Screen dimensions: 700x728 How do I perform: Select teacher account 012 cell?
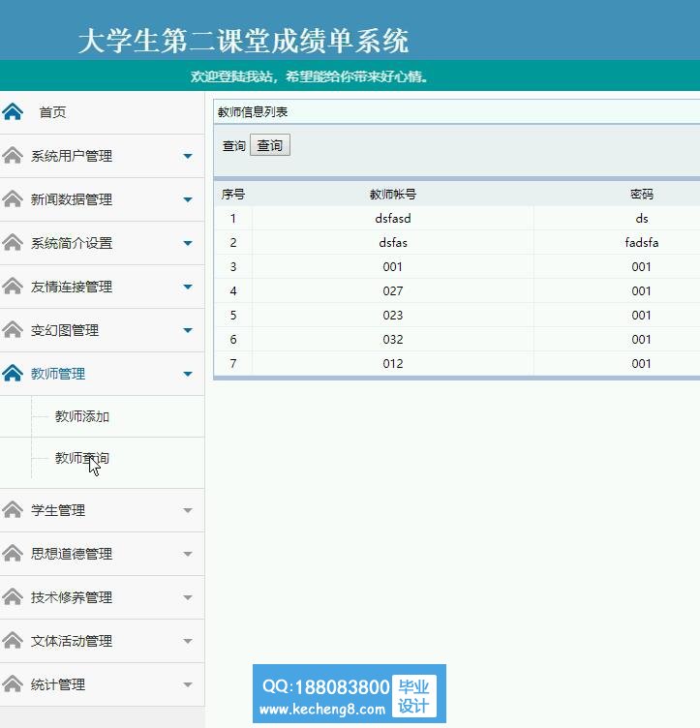[393, 364]
